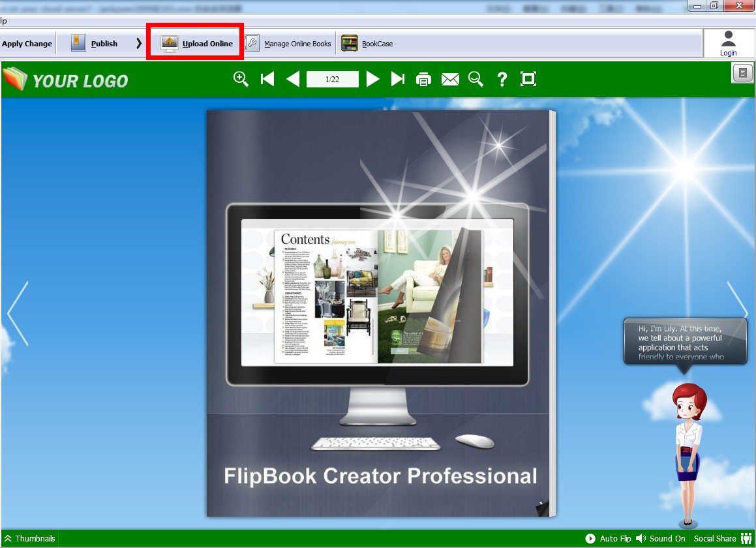Click the Login user icon
The width and height of the screenshot is (756, 548).
[x=728, y=39]
